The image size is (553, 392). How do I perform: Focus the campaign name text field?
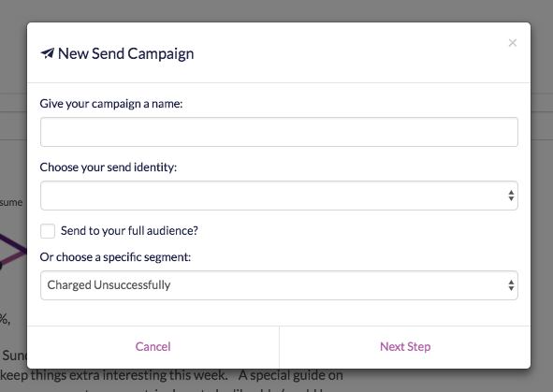[279, 132]
